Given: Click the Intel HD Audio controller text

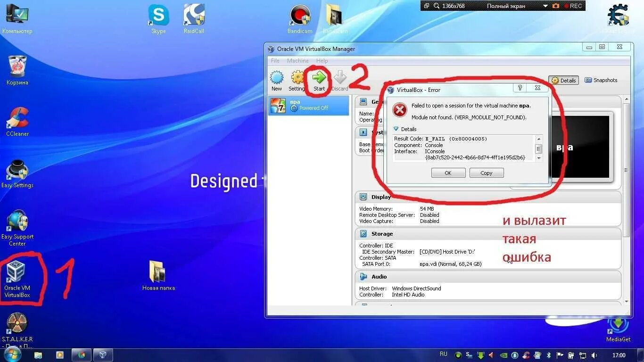Looking at the screenshot, I should coord(408,295).
